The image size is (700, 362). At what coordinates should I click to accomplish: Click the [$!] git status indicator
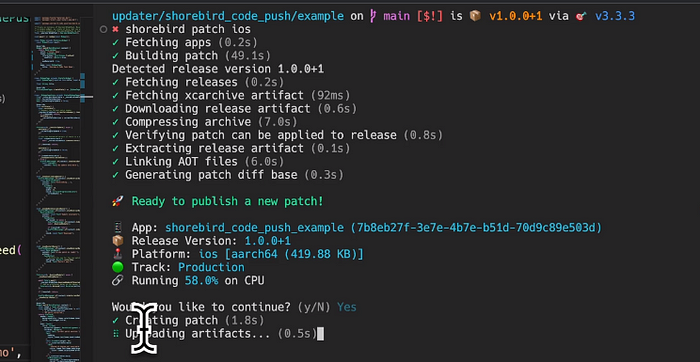pyautogui.click(x=429, y=16)
